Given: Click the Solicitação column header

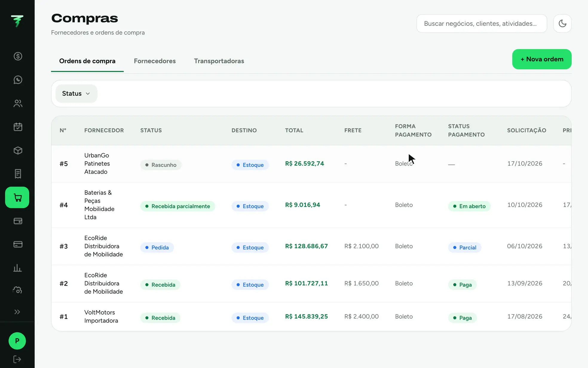Looking at the screenshot, I should 526,130.
